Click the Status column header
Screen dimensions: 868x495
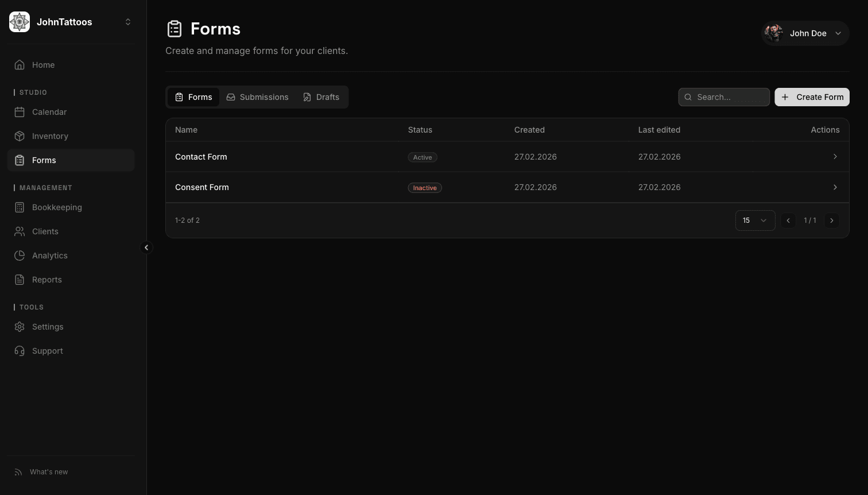tap(420, 130)
